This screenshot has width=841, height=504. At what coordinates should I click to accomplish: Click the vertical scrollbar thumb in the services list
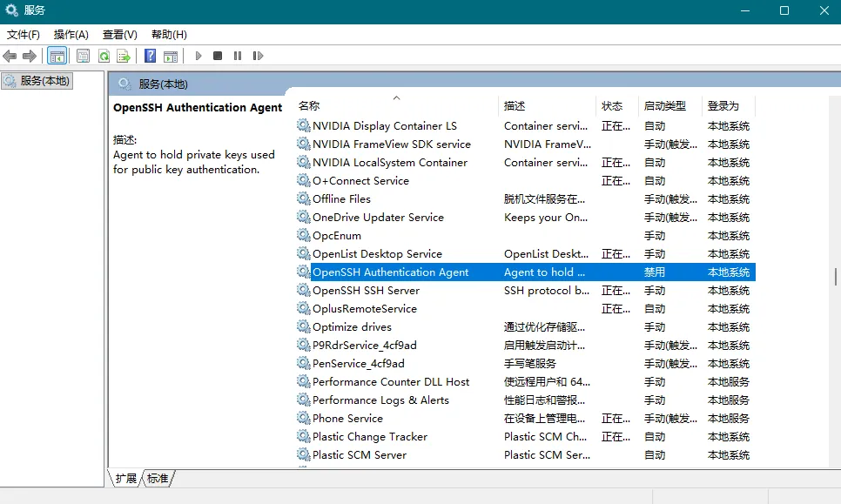835,277
